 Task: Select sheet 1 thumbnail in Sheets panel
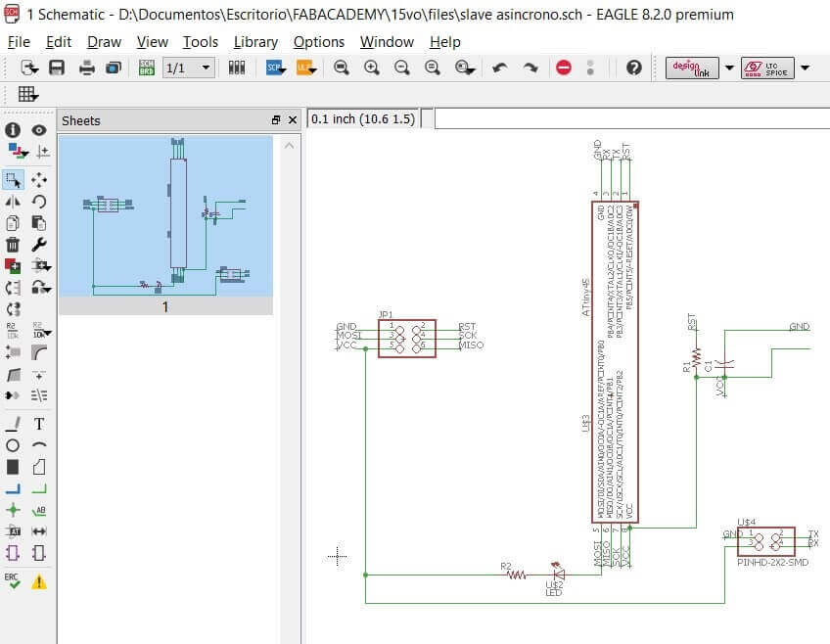(165, 216)
